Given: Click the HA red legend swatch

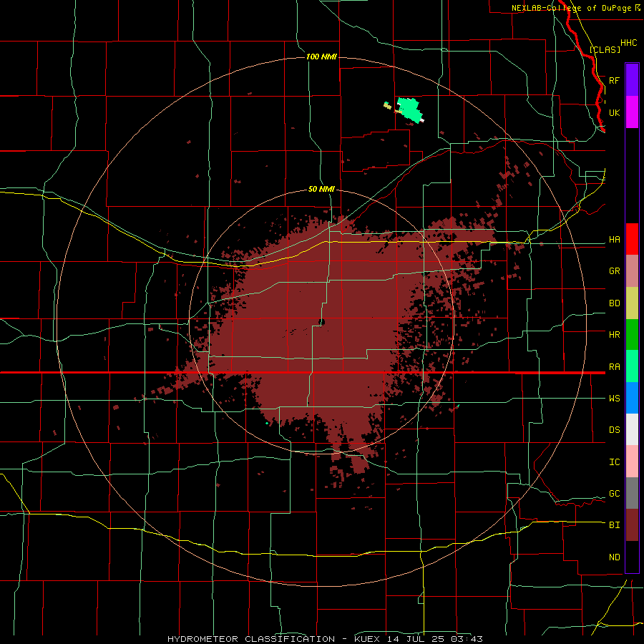Looking at the screenshot, I should pyautogui.click(x=632, y=239).
